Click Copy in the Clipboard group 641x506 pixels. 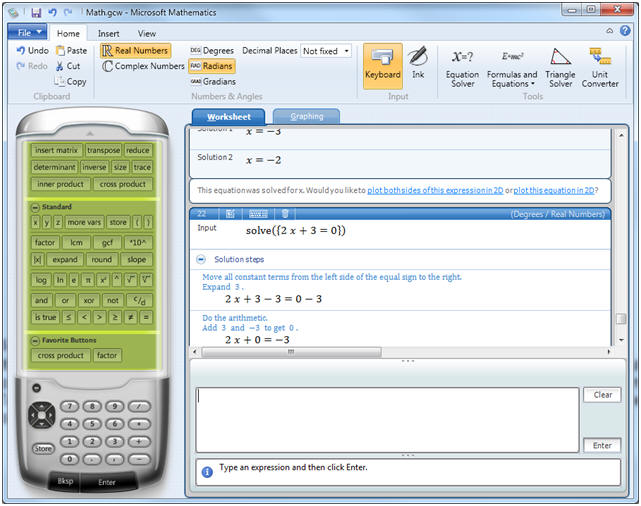pyautogui.click(x=70, y=81)
